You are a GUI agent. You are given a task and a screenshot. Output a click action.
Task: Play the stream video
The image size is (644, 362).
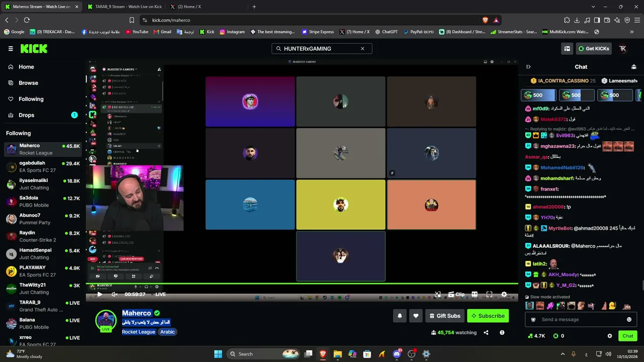(x=99, y=294)
